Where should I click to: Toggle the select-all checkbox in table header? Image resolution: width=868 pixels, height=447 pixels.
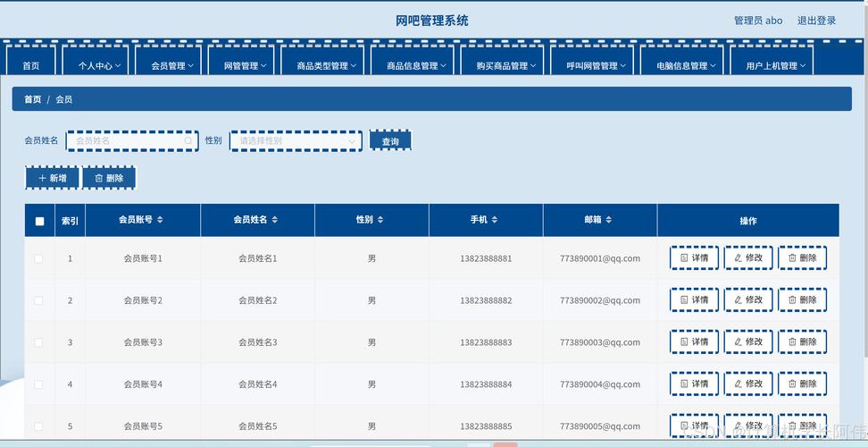click(39, 221)
